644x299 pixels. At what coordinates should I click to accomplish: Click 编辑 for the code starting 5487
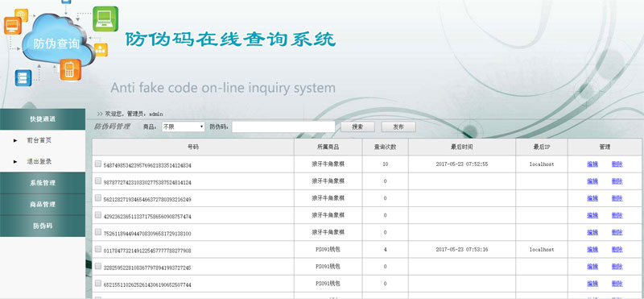[592, 164]
